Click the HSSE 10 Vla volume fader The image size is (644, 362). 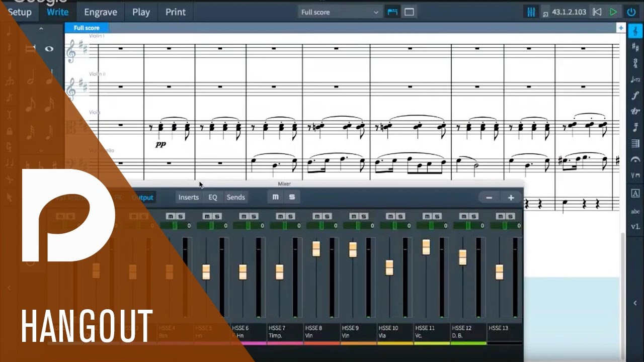389,267
